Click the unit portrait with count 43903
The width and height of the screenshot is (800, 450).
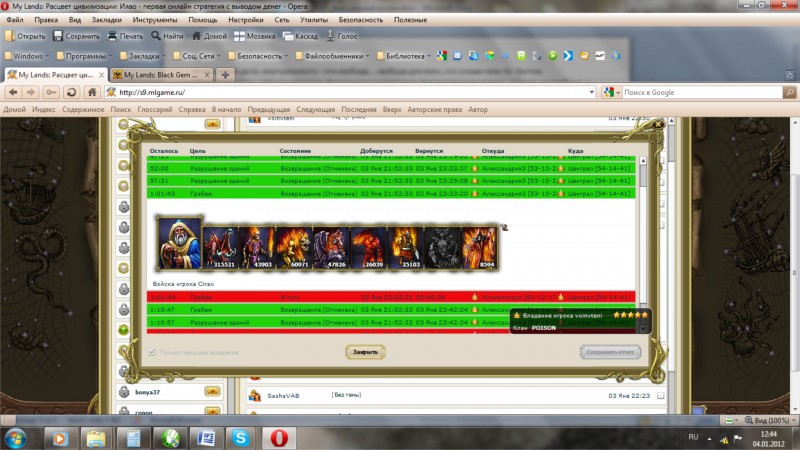tap(257, 247)
